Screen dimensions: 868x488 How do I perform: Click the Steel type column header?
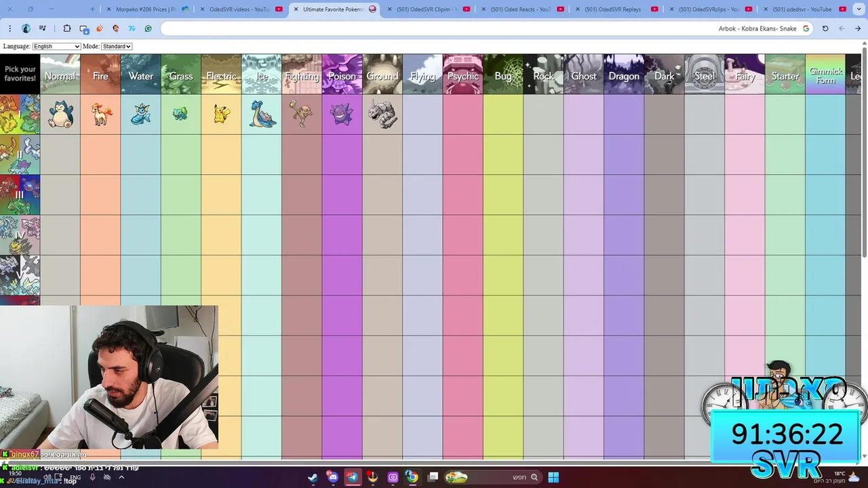pyautogui.click(x=705, y=75)
